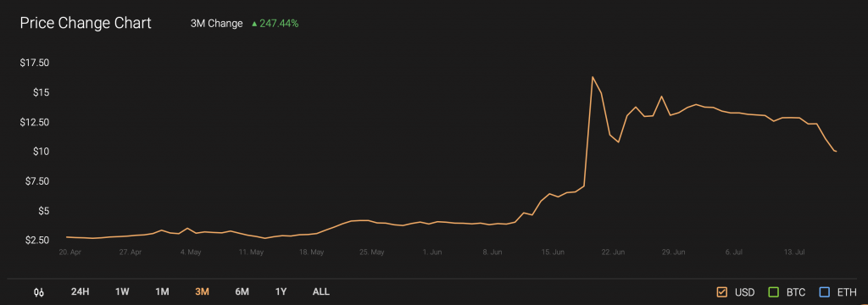
Task: Click the $12.50 axis label
Action: click(x=34, y=122)
